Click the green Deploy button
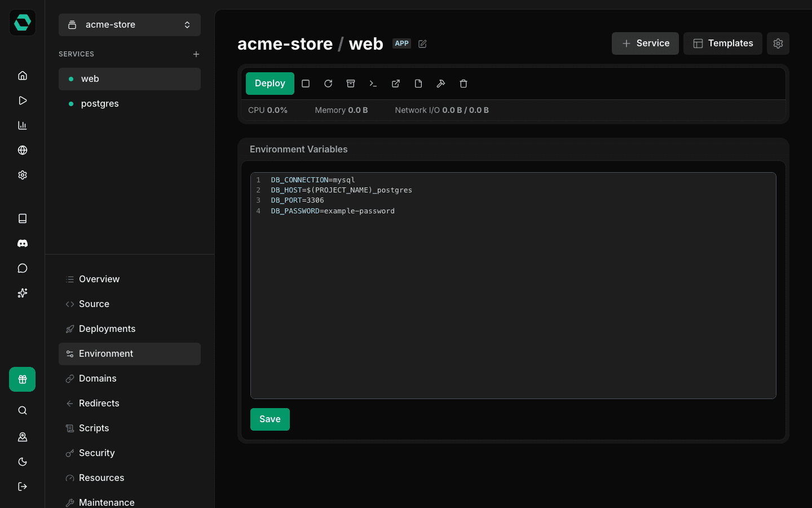 pyautogui.click(x=270, y=84)
